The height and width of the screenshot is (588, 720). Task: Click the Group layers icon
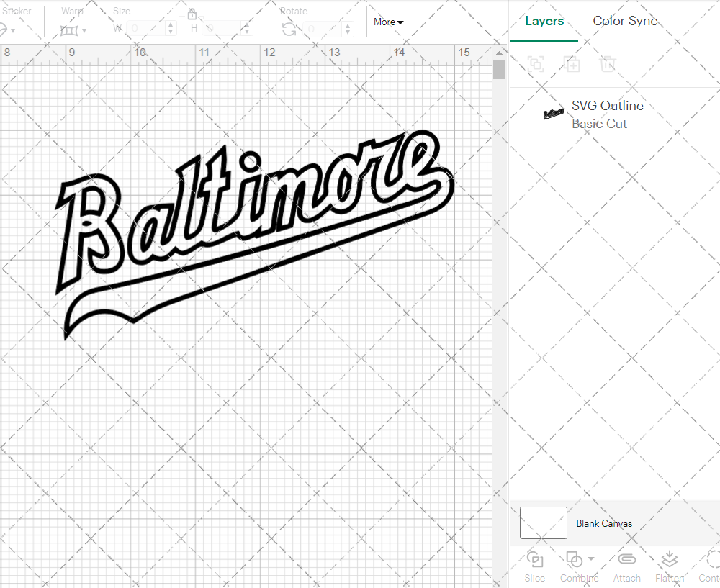[x=535, y=64]
